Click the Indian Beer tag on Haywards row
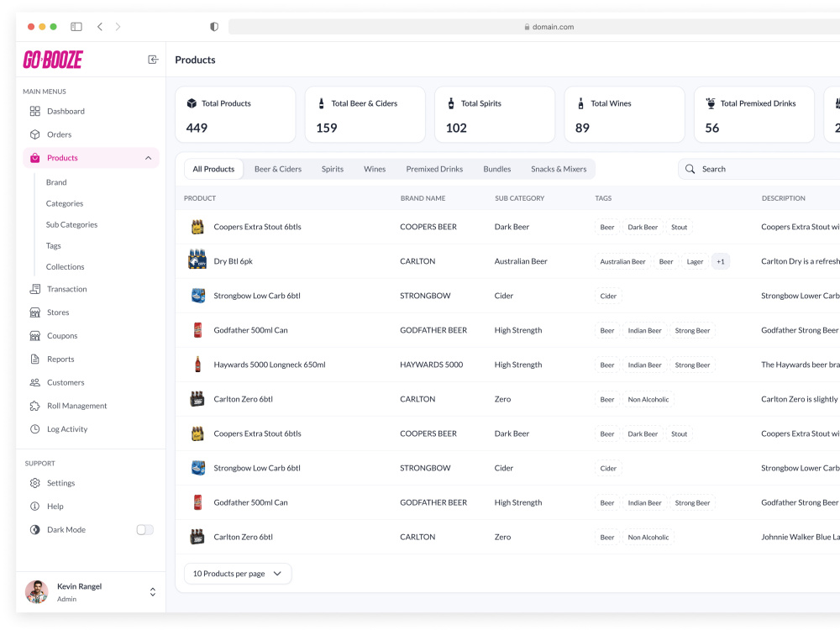 coord(645,365)
